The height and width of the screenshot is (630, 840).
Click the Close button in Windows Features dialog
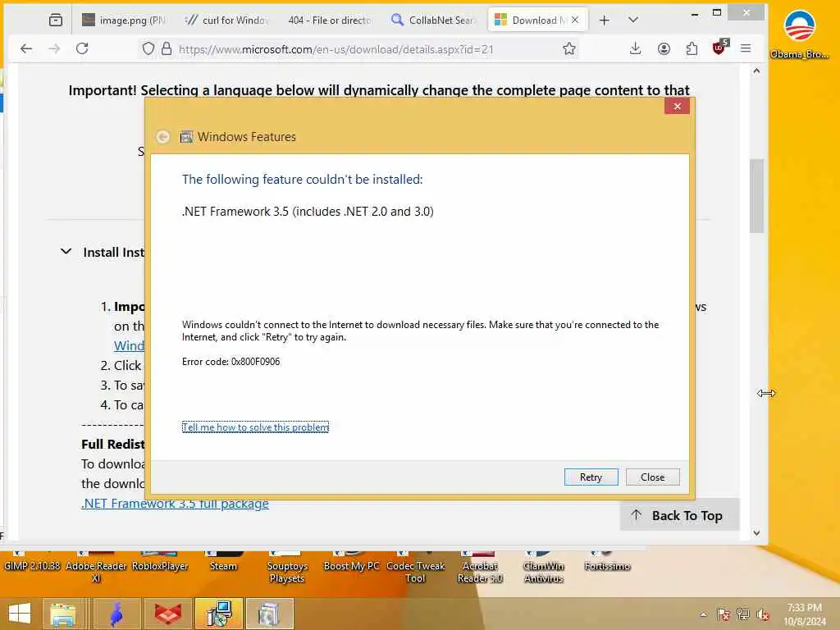point(652,477)
